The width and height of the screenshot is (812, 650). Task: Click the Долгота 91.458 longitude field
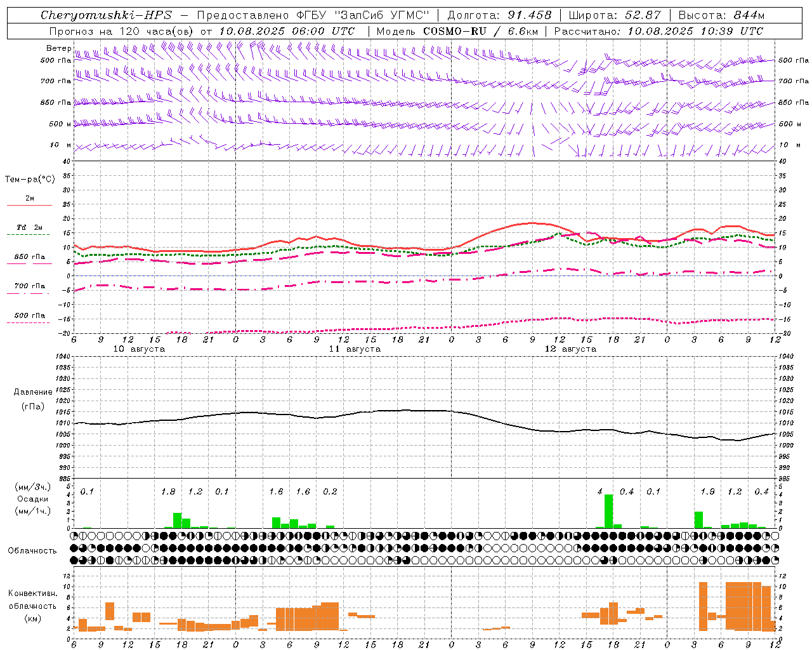pyautogui.click(x=499, y=15)
